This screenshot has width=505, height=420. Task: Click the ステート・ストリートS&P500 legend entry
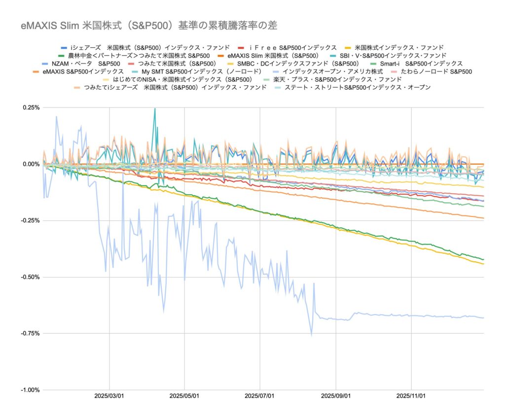(x=359, y=87)
